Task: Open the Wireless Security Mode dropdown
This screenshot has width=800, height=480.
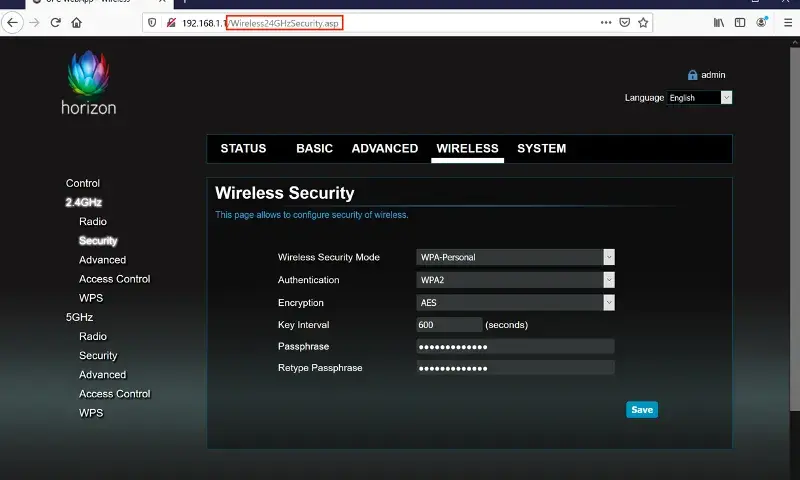Action: [x=515, y=257]
